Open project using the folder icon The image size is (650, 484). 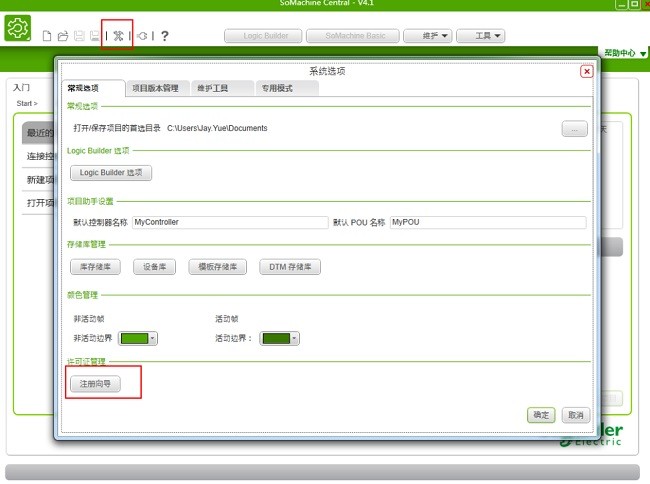63,36
